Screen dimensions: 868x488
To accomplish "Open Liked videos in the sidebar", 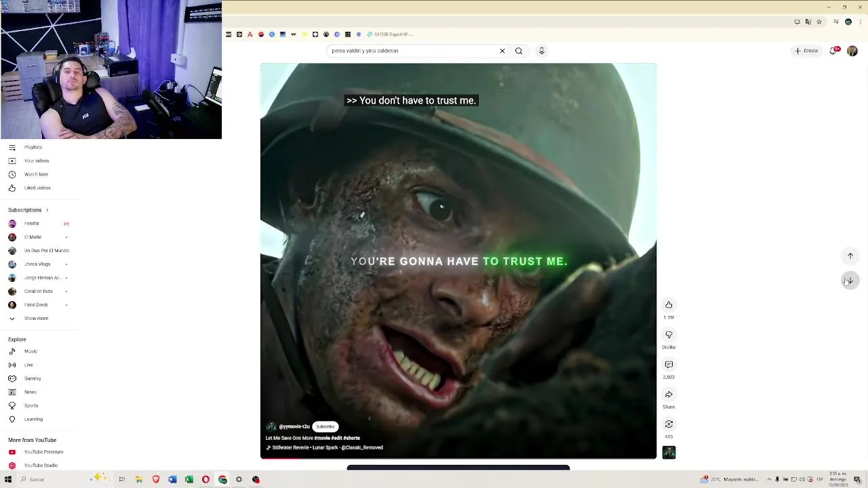I will (x=37, y=188).
